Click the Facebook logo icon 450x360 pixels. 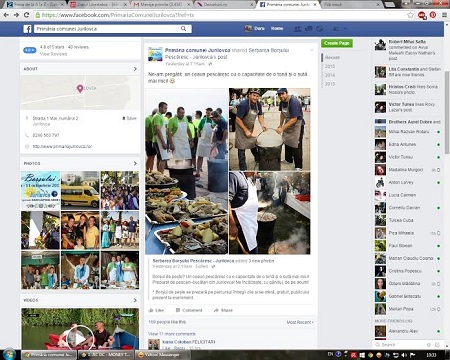27,29
